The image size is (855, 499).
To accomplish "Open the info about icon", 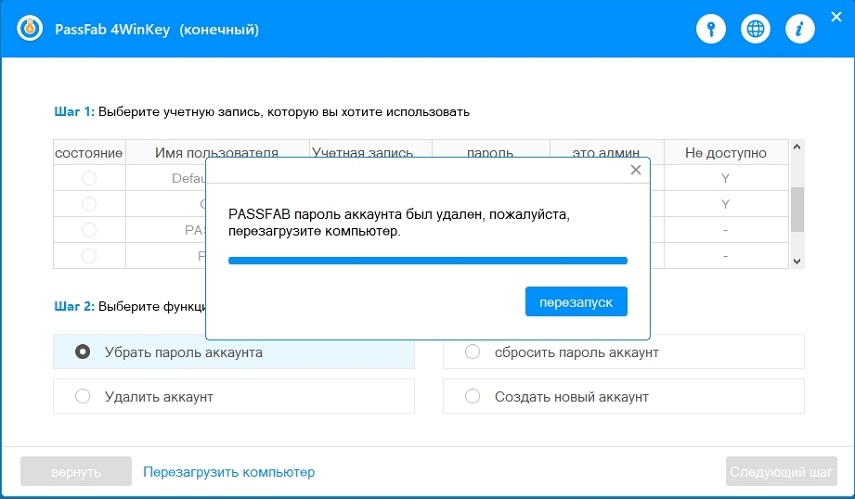I will (799, 28).
